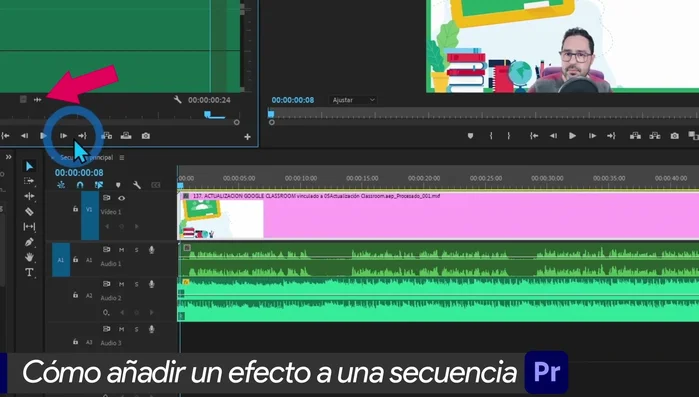Click Extract button in Program monitor
699x397 pixels.
tap(655, 136)
